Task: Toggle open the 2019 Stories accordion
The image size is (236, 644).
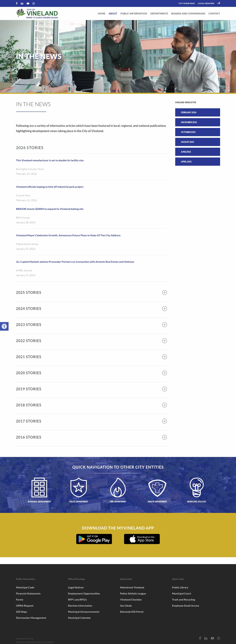Action: pos(164,389)
